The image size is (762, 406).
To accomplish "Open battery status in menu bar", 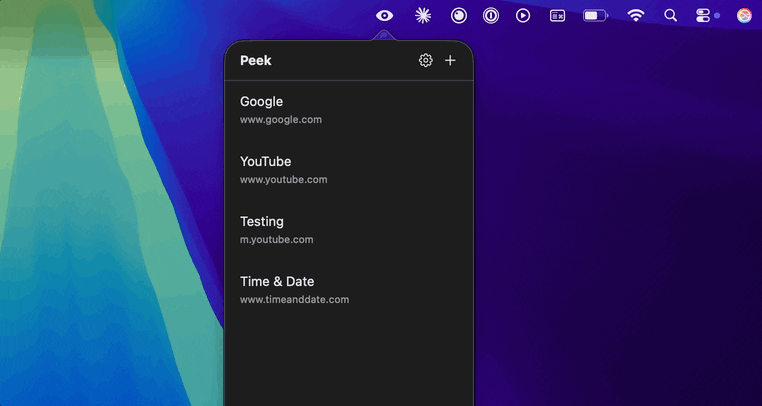I will point(596,16).
